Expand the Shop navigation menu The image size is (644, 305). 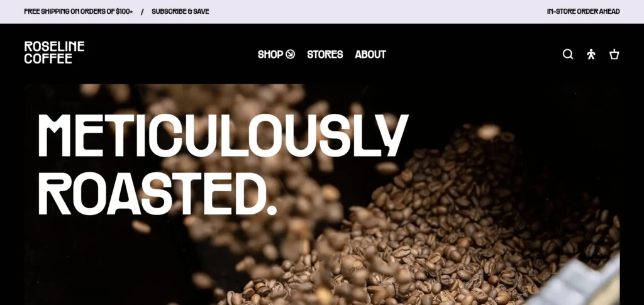point(276,54)
